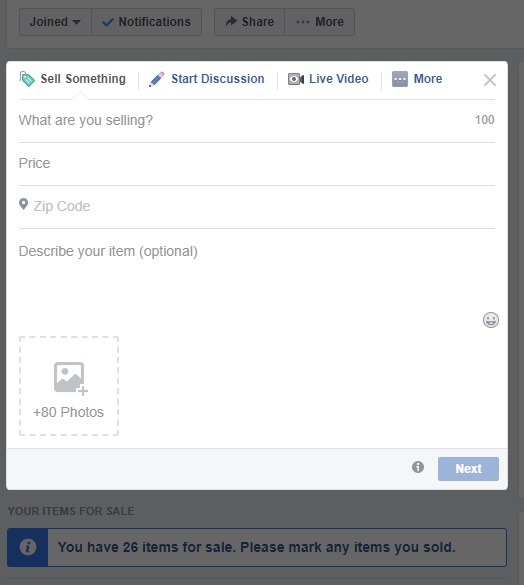Switch to the Start Discussion tab
Viewport: 524px width, 585px height.
tap(206, 79)
